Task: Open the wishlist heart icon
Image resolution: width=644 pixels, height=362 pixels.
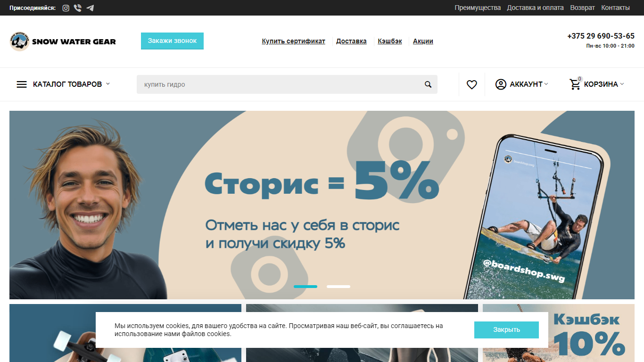Action: pyautogui.click(x=472, y=84)
